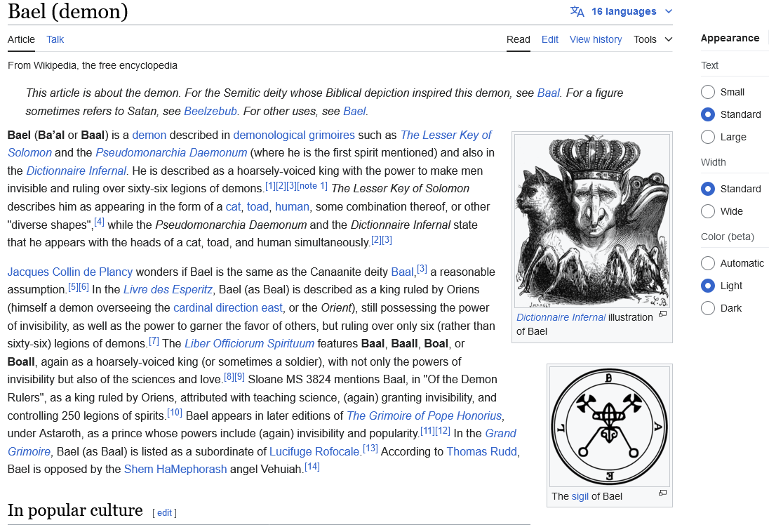Screen dimensions: 769x532
Task: Open the Lucifuge Rofocale link
Action: (314, 451)
